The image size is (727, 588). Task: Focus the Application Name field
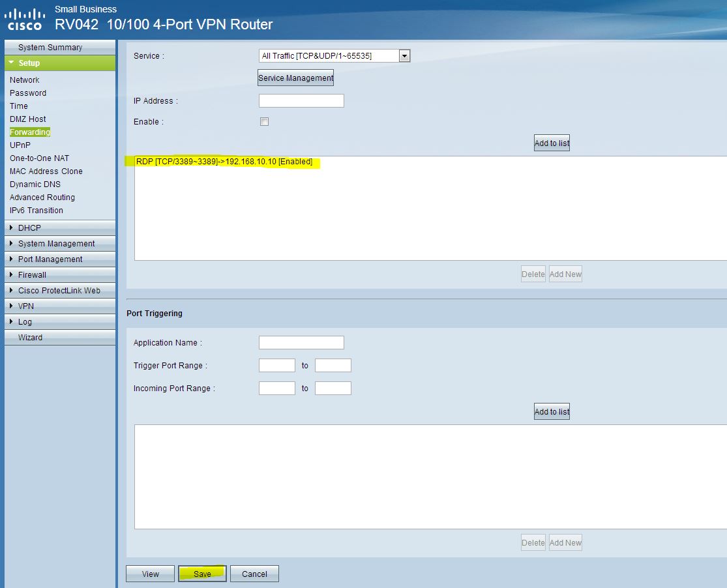click(301, 342)
